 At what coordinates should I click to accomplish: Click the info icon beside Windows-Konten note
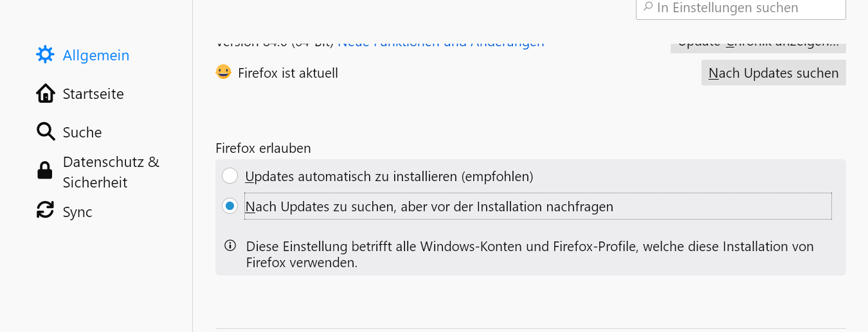pos(230,245)
